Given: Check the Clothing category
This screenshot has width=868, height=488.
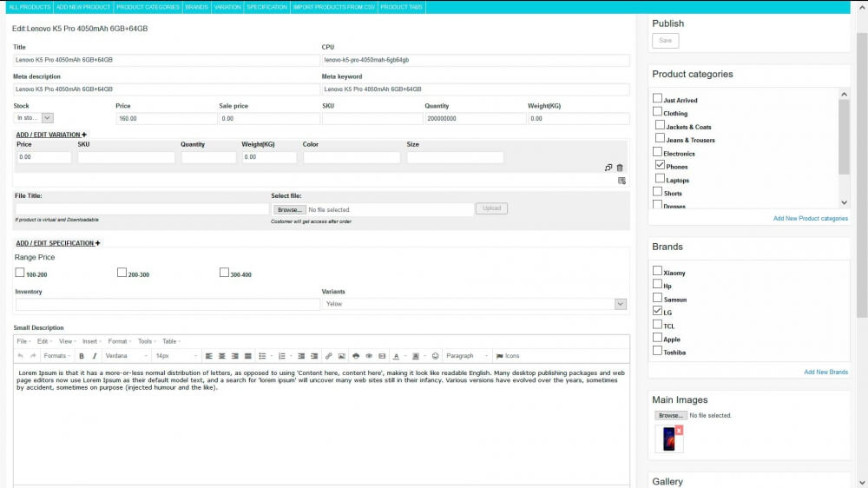Looking at the screenshot, I should pos(657,111).
